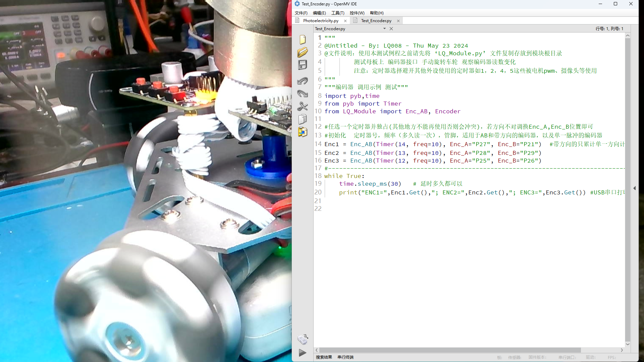Click the Connect camera plug icon
This screenshot has height=362, width=644.
click(x=303, y=339)
